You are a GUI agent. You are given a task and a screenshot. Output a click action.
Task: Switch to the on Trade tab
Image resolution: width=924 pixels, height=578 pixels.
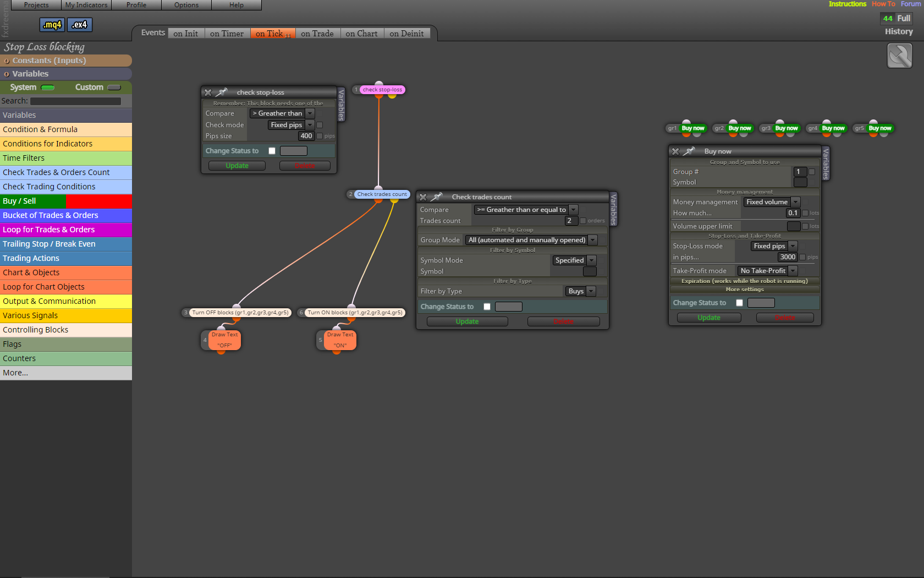click(317, 34)
